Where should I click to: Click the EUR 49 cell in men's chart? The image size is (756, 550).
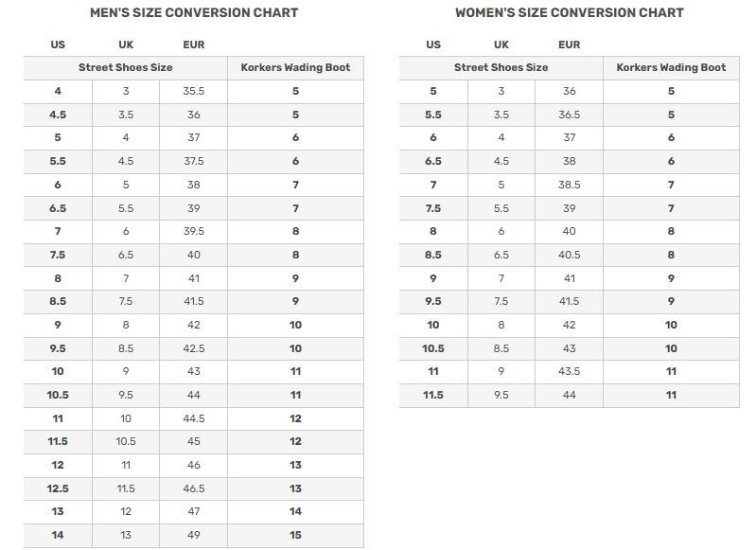tap(193, 535)
